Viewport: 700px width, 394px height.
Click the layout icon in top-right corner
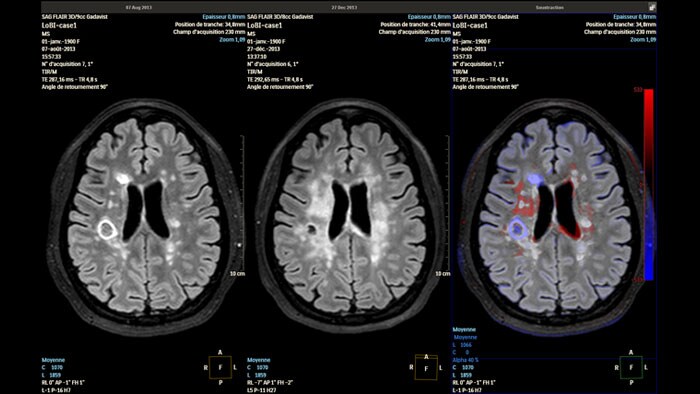(x=652, y=7)
